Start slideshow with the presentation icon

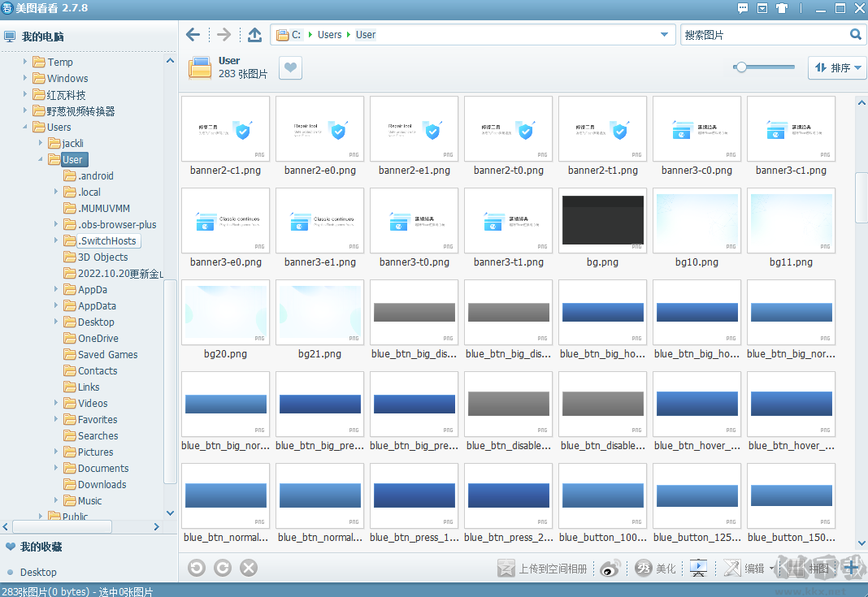coord(697,569)
